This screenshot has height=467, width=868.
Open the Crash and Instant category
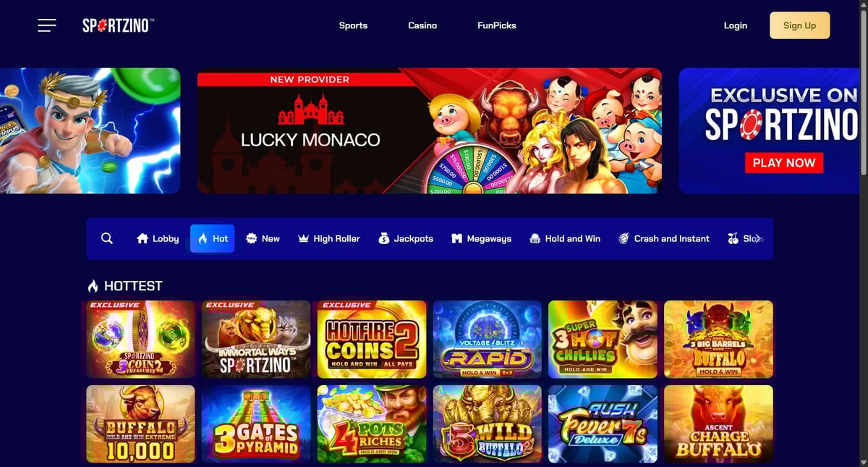pyautogui.click(x=664, y=238)
